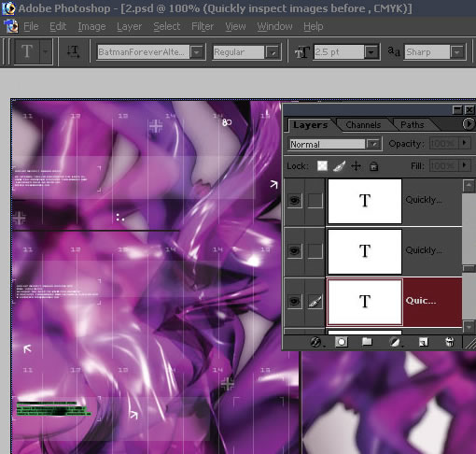
Task: Select the second Quickly... layer thumbnail
Action: 365,251
